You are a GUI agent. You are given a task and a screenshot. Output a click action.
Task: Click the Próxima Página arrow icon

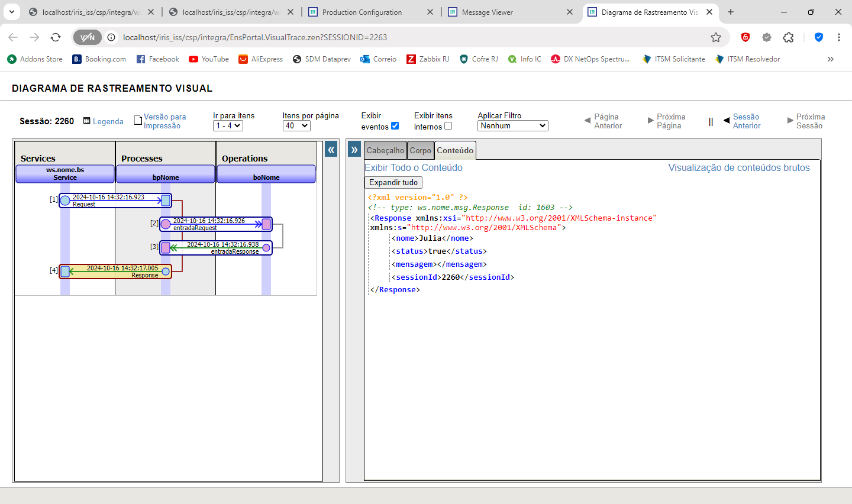pos(650,121)
